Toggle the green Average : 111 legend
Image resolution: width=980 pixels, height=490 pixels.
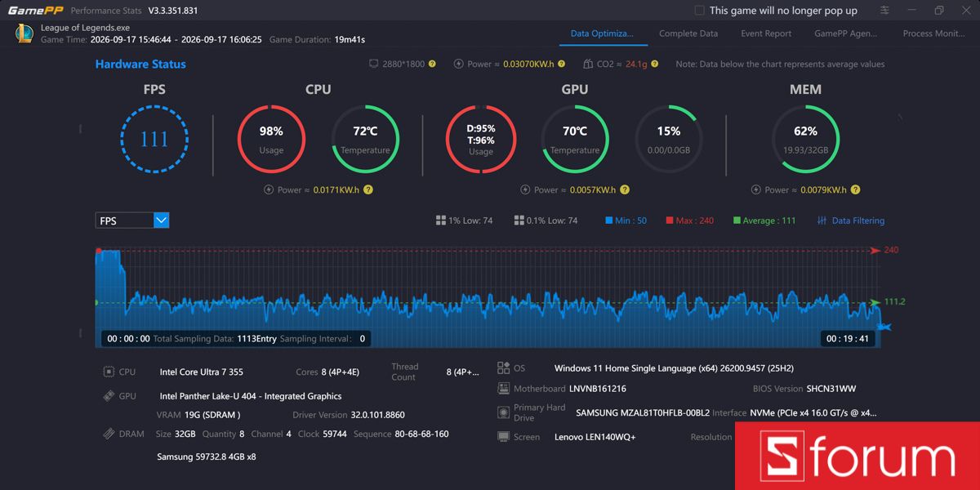click(x=764, y=220)
